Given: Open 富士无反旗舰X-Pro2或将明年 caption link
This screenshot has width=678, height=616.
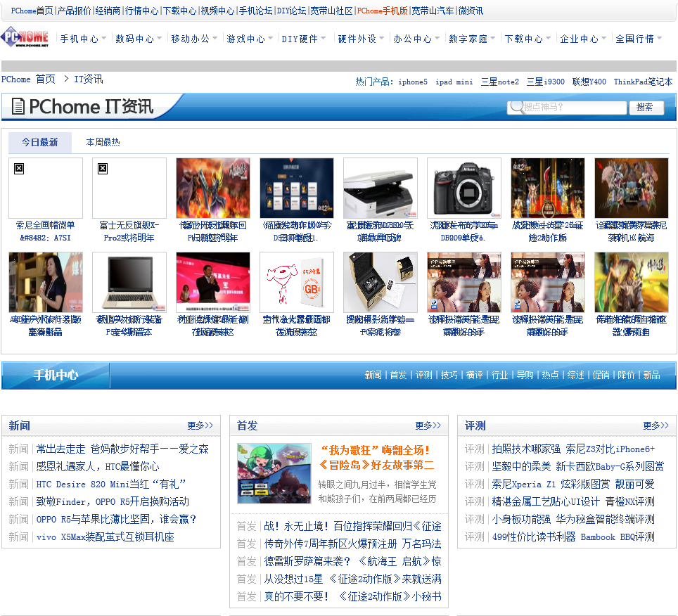Looking at the screenshot, I should pos(129,231).
